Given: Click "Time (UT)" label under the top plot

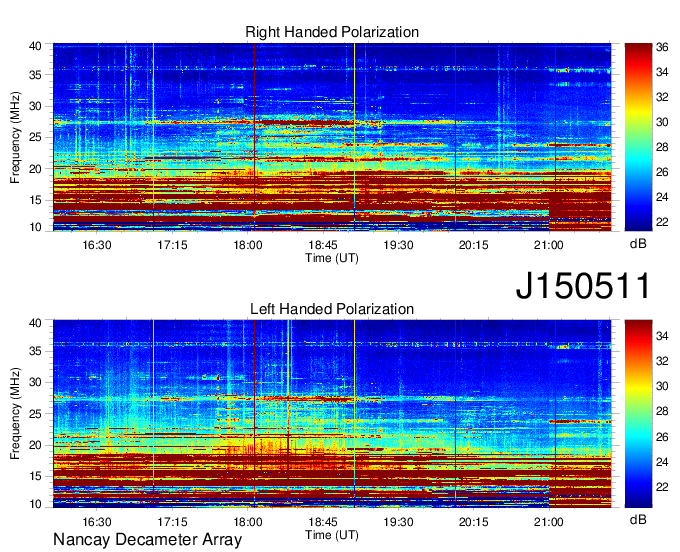Looking at the screenshot, I should click(332, 258).
